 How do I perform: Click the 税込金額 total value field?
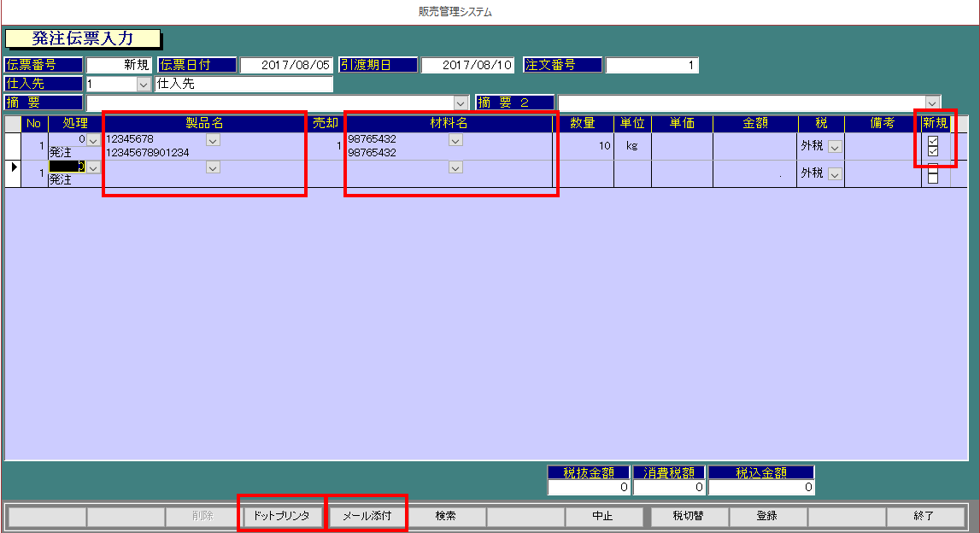pos(761,488)
